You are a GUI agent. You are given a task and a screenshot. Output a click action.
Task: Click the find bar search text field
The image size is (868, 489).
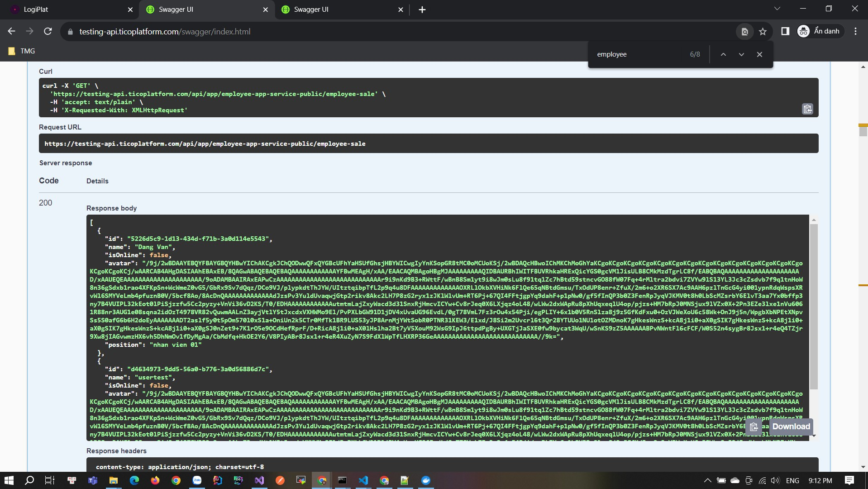tap(638, 54)
